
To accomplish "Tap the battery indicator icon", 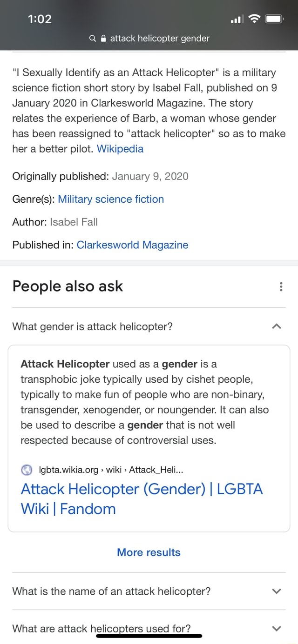I will point(274,19).
